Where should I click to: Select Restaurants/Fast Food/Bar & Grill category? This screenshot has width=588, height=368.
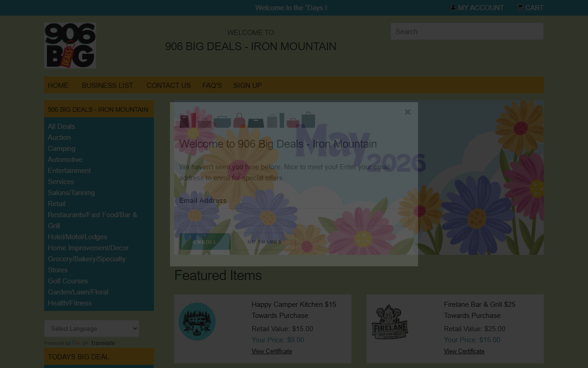point(92,220)
